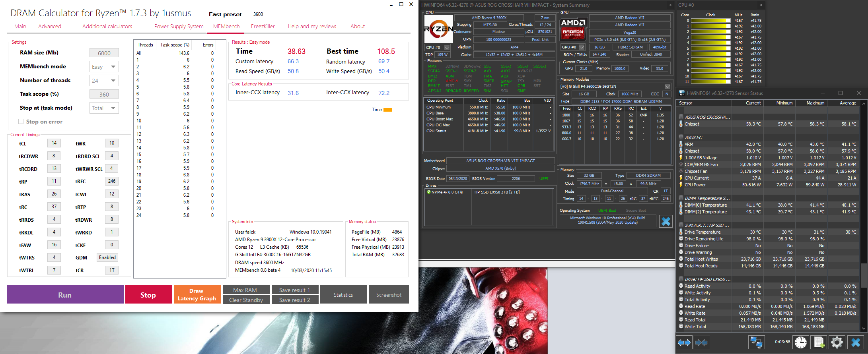Image resolution: width=868 pixels, height=354 pixels.
Task: Start logging with the sheet-plus icon
Action: click(819, 342)
